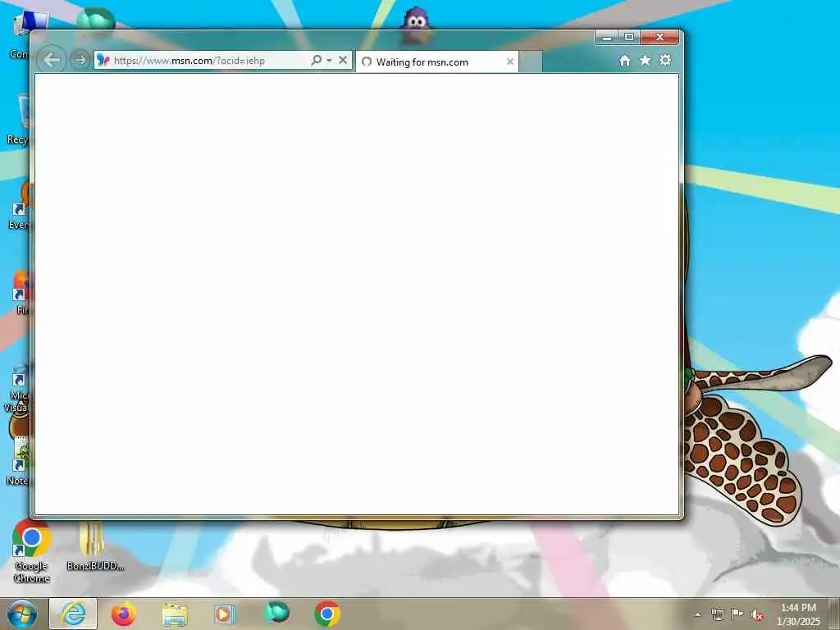This screenshot has height=630, width=840.
Task: Click the teal orb app on taskbar
Action: coord(276,612)
